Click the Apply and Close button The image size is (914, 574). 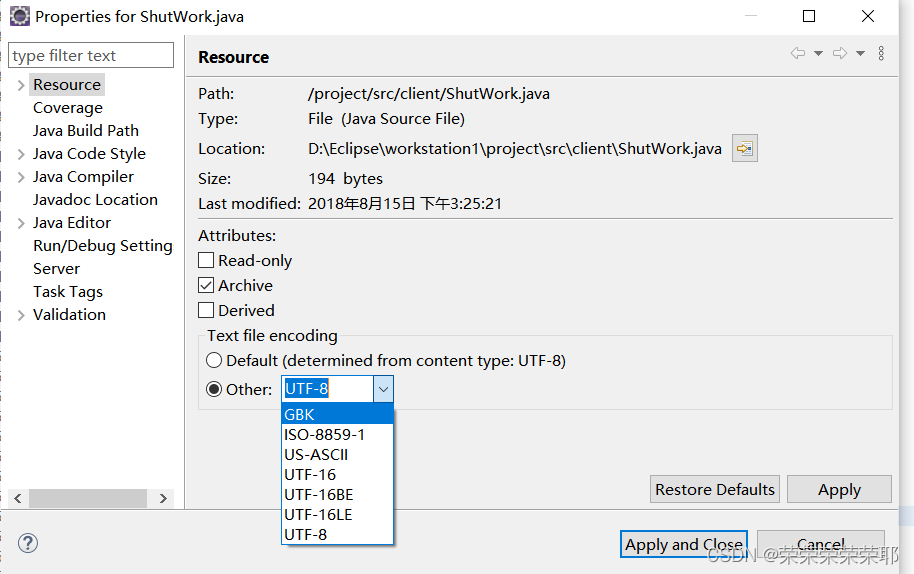(684, 544)
